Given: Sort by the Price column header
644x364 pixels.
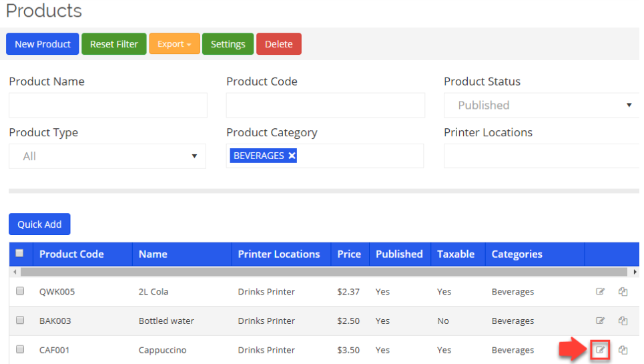Looking at the screenshot, I should click(349, 254).
